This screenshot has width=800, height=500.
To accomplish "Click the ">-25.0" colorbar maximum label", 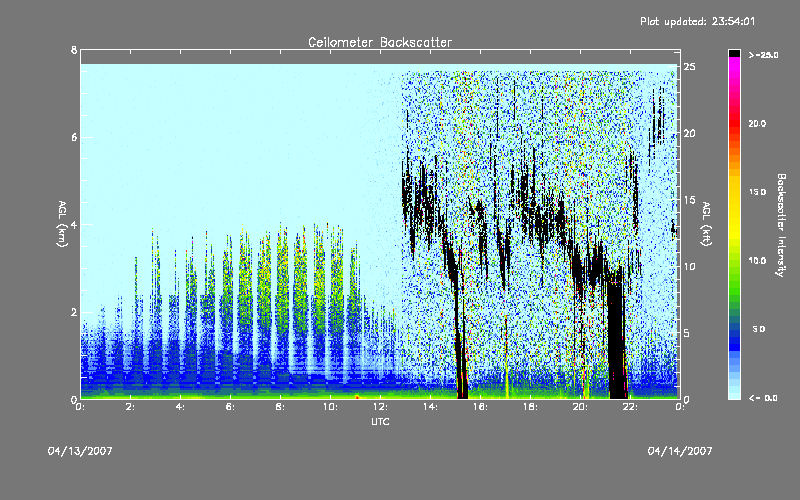I will pyautogui.click(x=763, y=55).
